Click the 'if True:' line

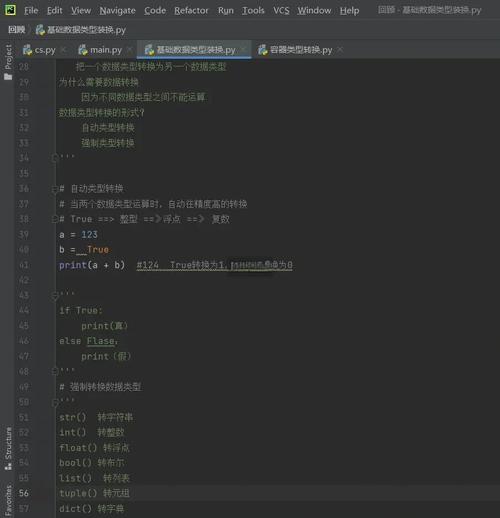coord(81,311)
